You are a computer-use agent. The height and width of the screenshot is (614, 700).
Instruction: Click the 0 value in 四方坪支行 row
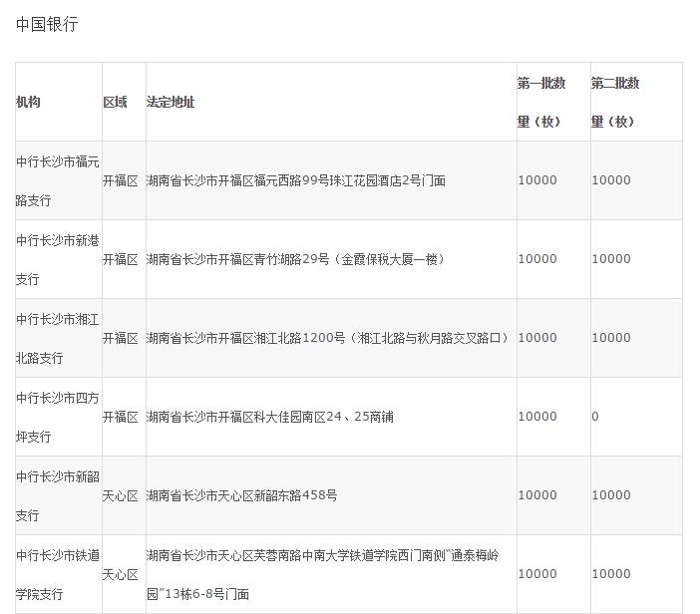(x=595, y=418)
